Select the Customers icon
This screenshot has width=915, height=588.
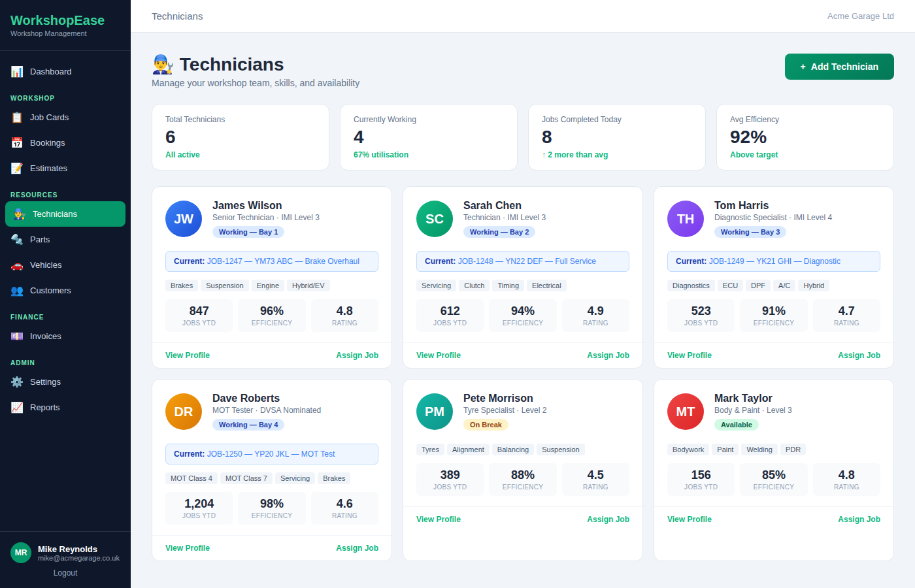pos(16,290)
